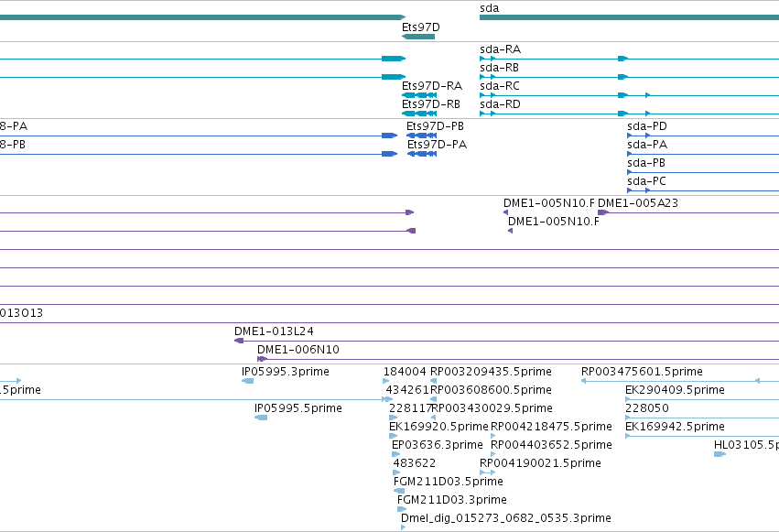Select the IP05995.3prime EST label

pos(286,372)
